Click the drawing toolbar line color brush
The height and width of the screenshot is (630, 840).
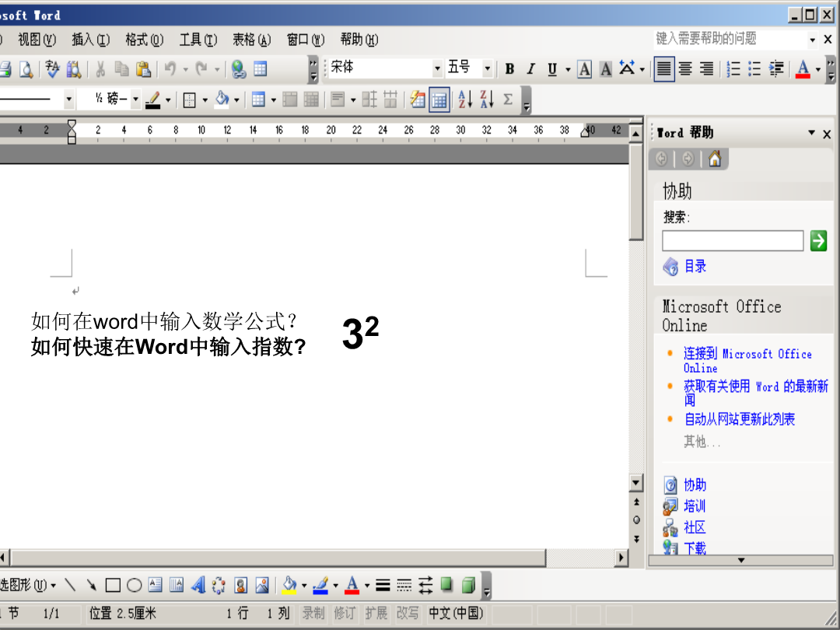click(320, 584)
